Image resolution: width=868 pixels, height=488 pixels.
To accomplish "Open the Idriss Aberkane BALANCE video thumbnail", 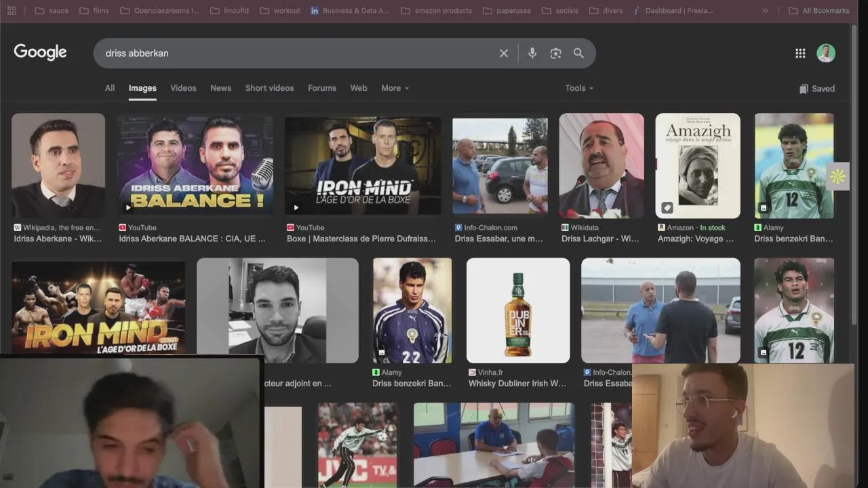I will 195,165.
